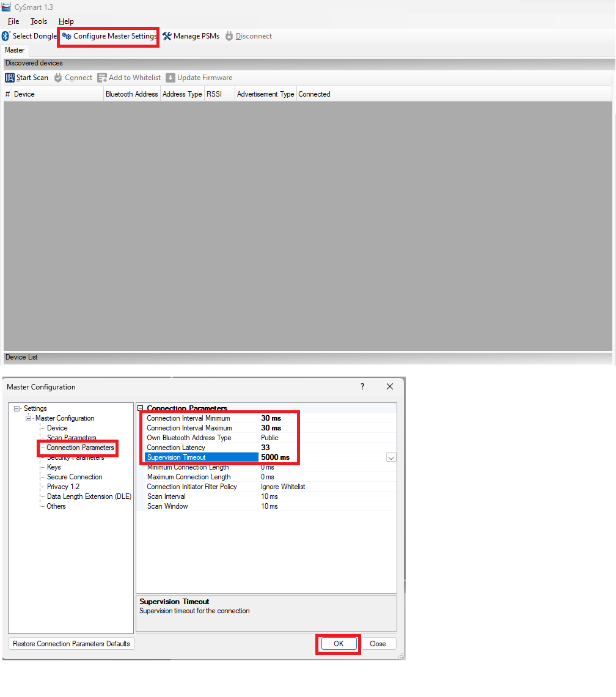Screen dimensions: 616x697
Task: Open the File menu
Action: pos(13,21)
